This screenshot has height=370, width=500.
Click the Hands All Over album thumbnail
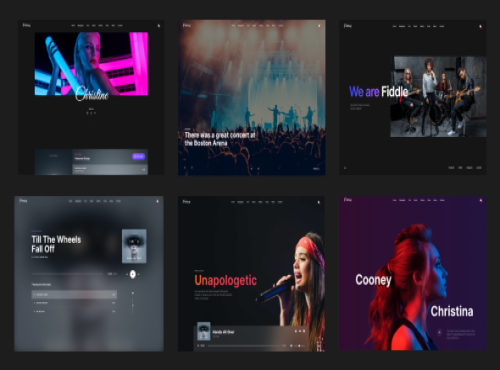(204, 331)
